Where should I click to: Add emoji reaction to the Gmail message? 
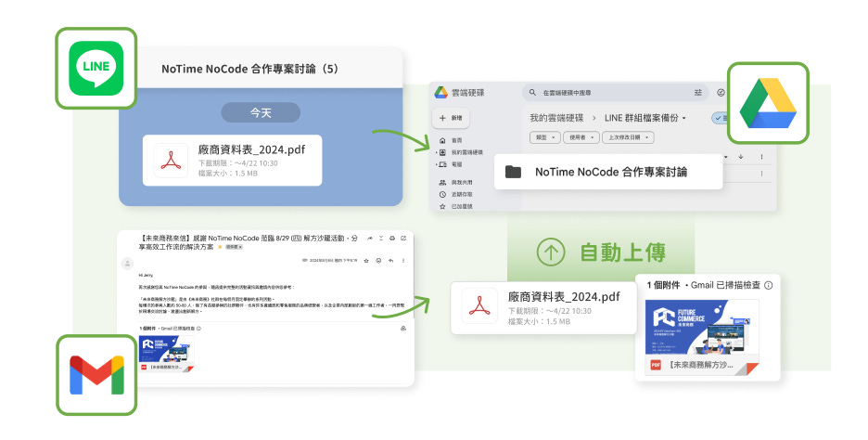point(378,261)
